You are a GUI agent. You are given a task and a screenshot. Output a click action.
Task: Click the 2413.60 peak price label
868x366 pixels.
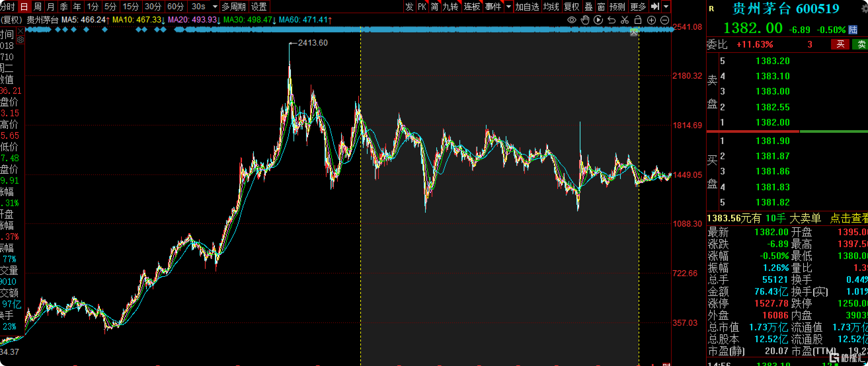tap(313, 43)
